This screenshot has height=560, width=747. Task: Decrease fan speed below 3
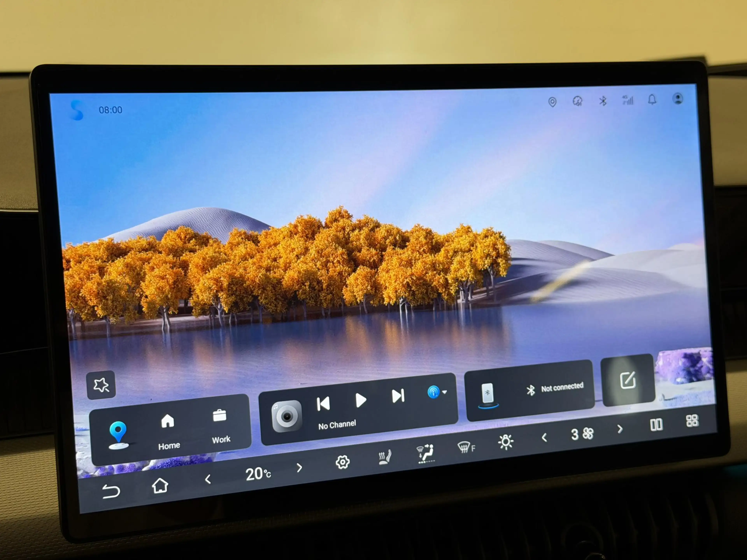[544, 438]
